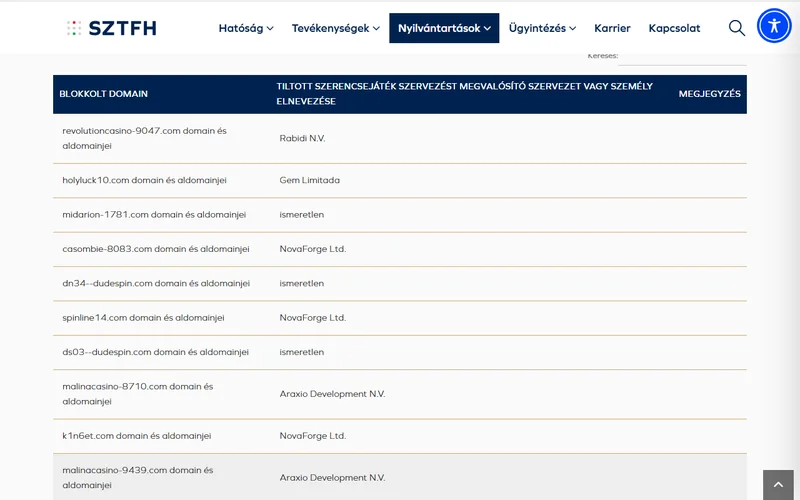Select the holyluck10.com domain cell
Image resolution: width=800 pixels, height=500 pixels.
162,180
